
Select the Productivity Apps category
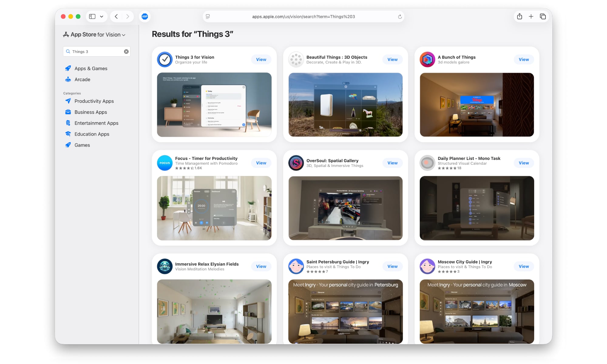click(x=94, y=101)
